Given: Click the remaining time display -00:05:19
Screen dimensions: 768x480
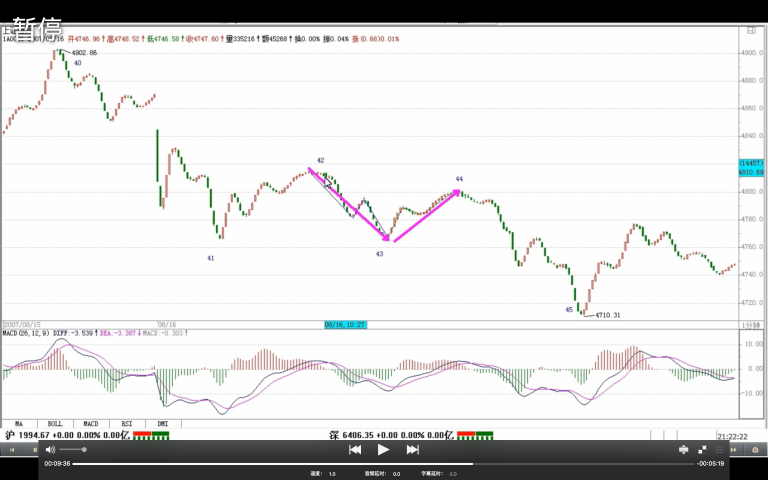Looking at the screenshot, I should pos(710,463).
